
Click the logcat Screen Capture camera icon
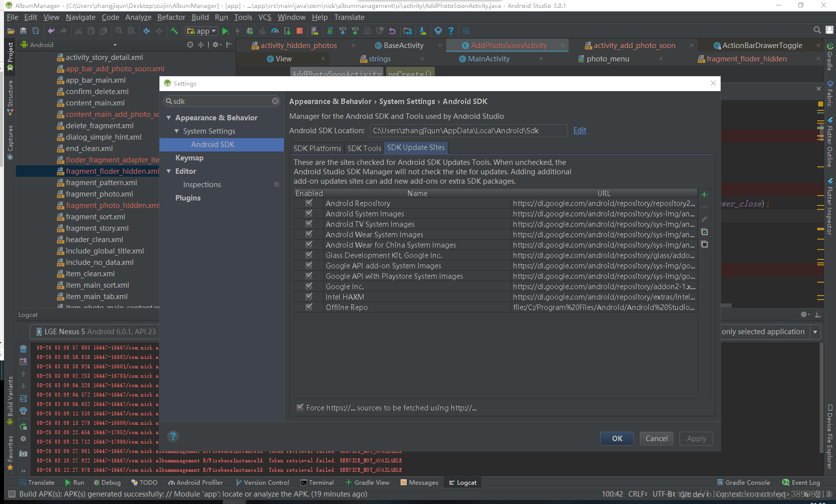coord(23,453)
